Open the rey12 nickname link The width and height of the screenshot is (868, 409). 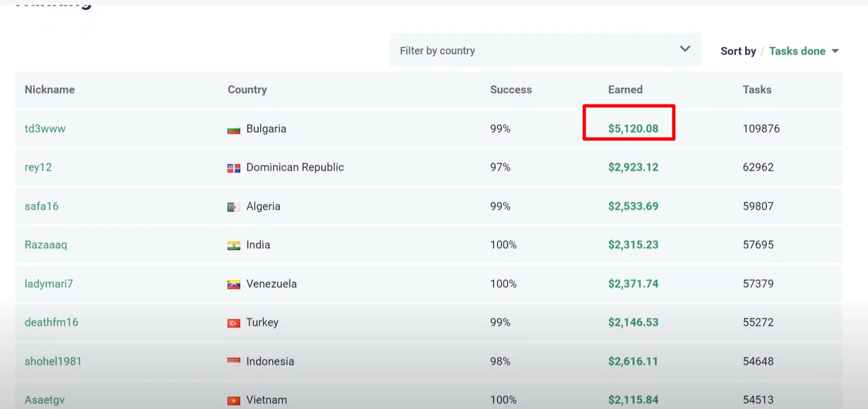[x=38, y=167]
